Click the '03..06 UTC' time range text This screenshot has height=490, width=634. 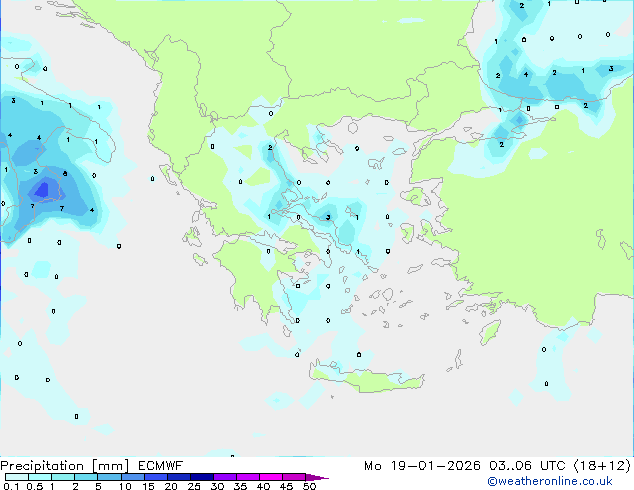click(527, 466)
